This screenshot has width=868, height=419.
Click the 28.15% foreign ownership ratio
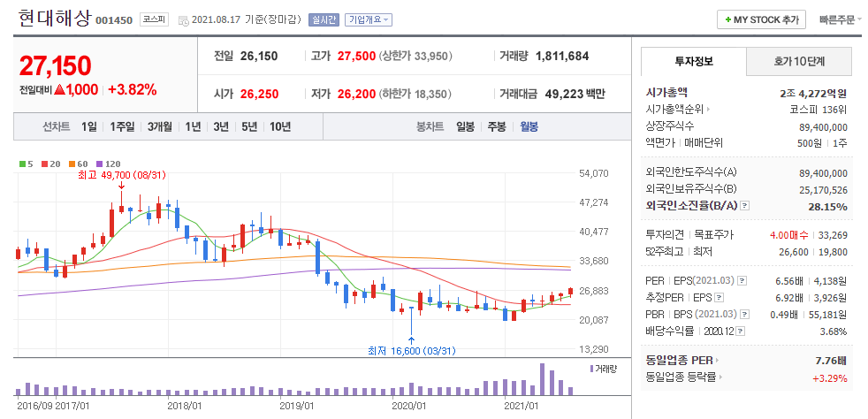coord(829,207)
